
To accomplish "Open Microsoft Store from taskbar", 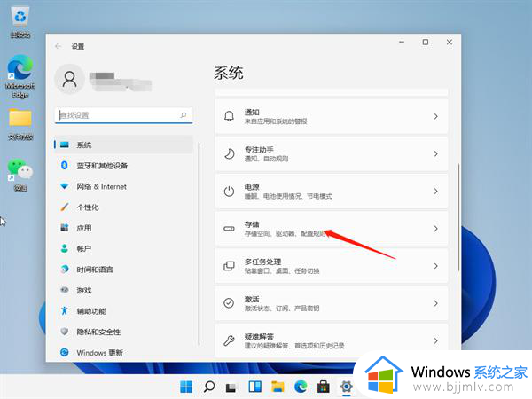I will [323, 387].
